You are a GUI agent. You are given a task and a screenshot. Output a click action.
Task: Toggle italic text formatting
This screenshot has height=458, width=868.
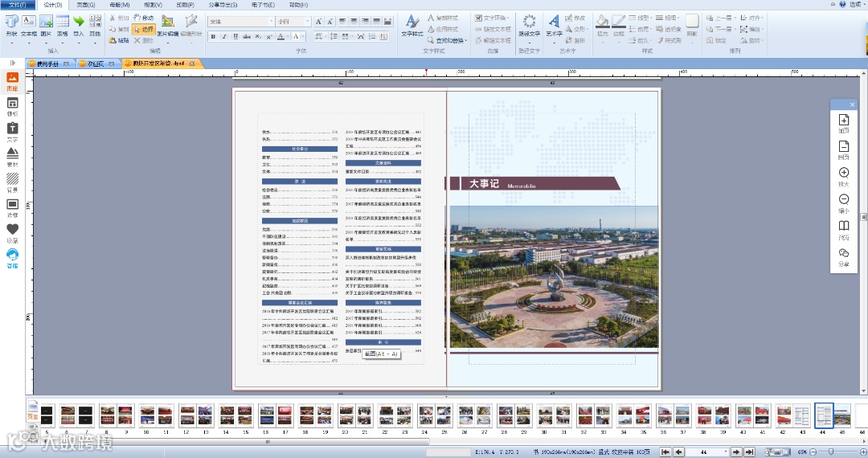[x=224, y=36]
